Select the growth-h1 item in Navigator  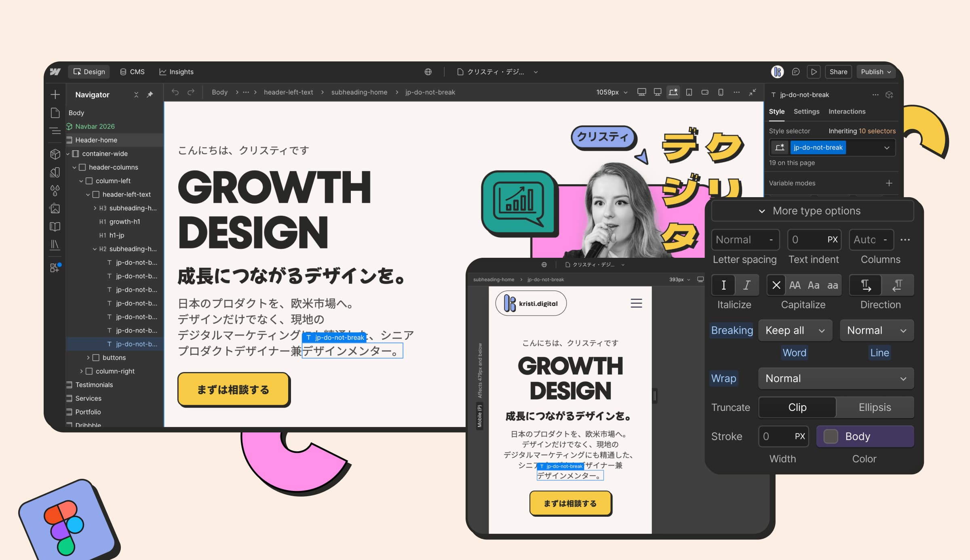[124, 221]
